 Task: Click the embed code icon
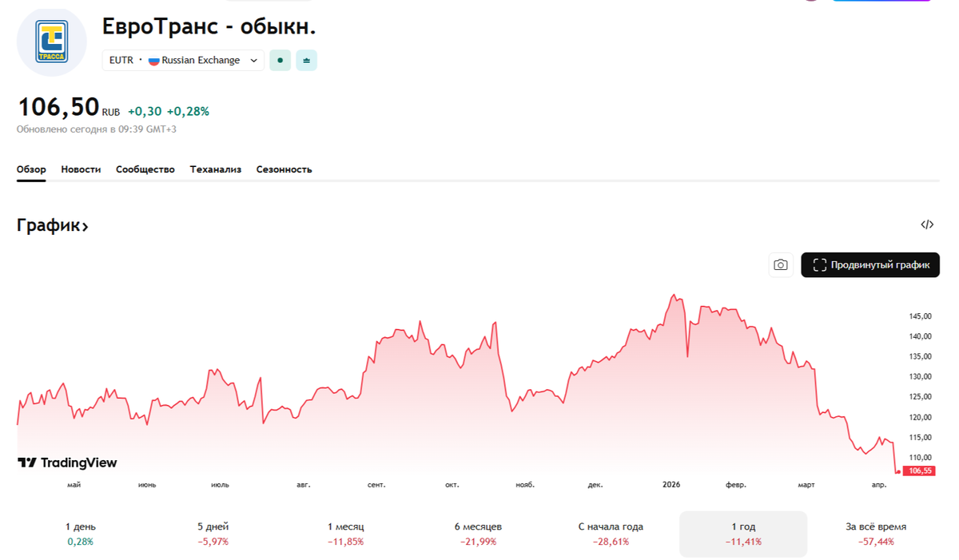pyautogui.click(x=927, y=224)
